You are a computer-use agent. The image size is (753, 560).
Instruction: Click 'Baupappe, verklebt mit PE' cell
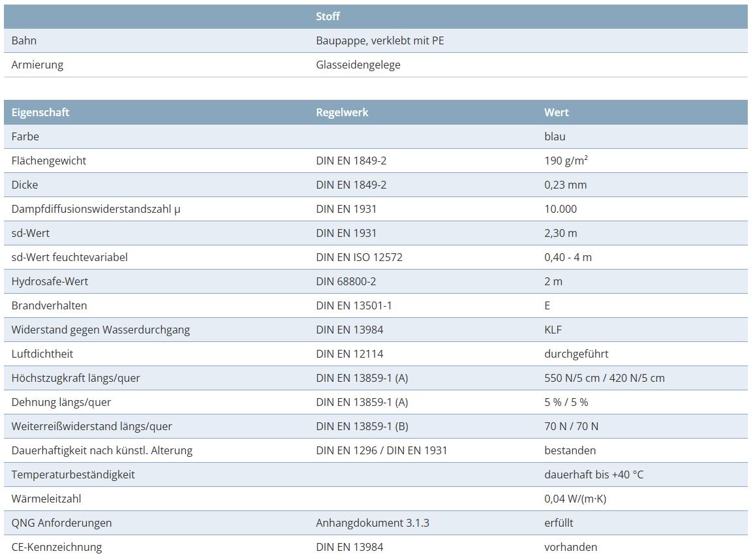click(380, 41)
